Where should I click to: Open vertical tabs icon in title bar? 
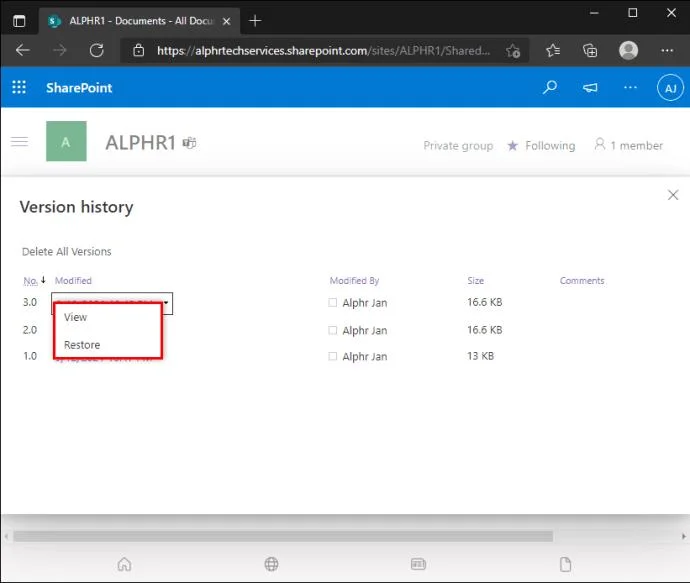pos(19,21)
